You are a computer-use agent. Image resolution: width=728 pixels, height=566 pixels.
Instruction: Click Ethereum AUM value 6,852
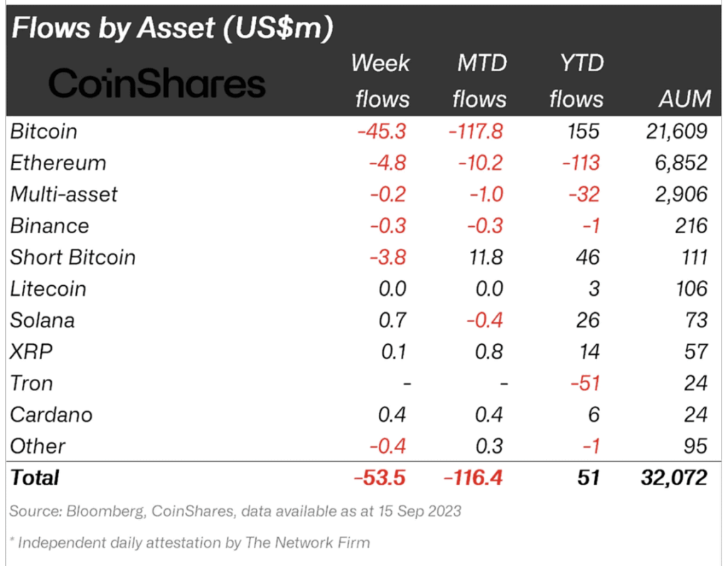pyautogui.click(x=681, y=163)
